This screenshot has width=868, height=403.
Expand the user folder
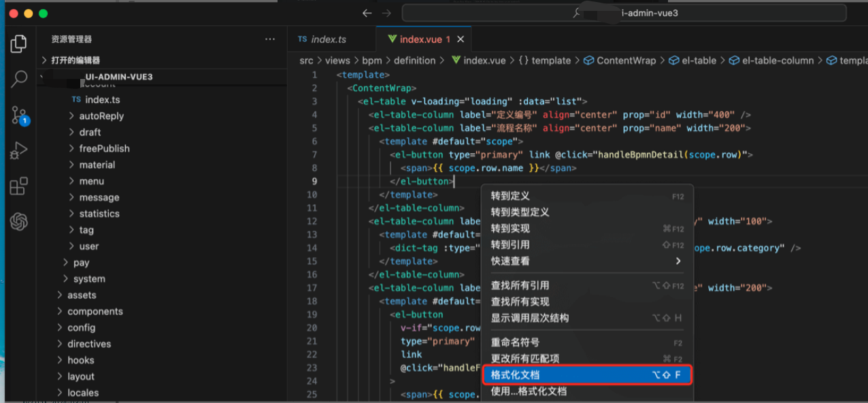[x=89, y=246]
